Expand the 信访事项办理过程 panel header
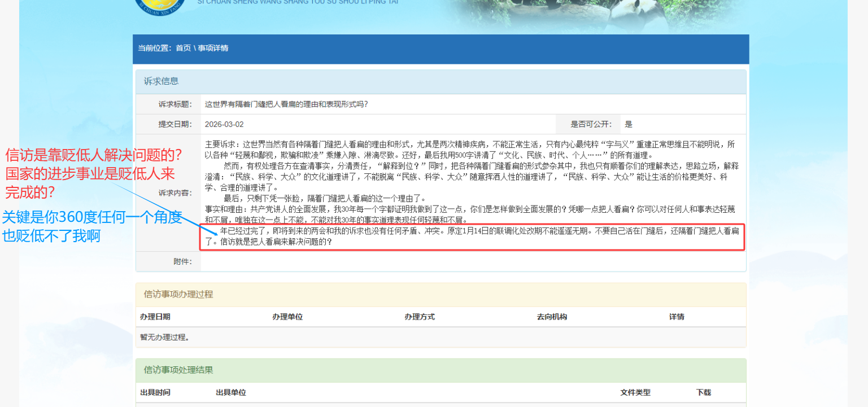The height and width of the screenshot is (407, 868). 178,295
